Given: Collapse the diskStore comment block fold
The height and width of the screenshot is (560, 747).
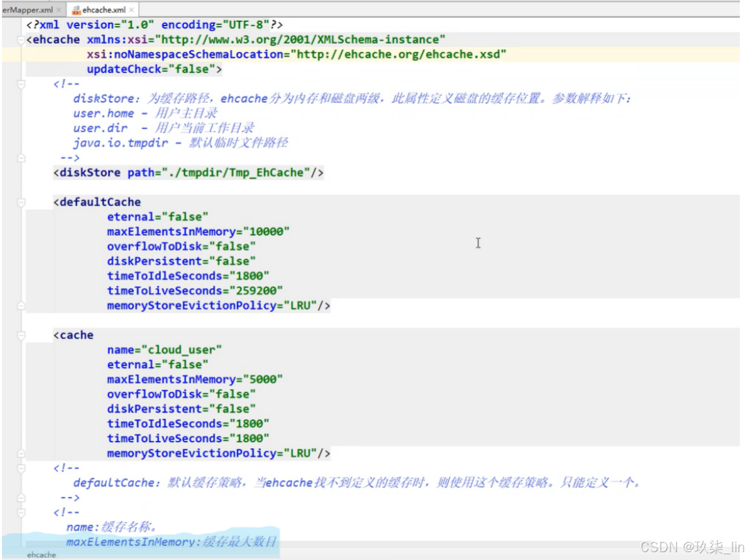Looking at the screenshot, I should click(x=21, y=84).
